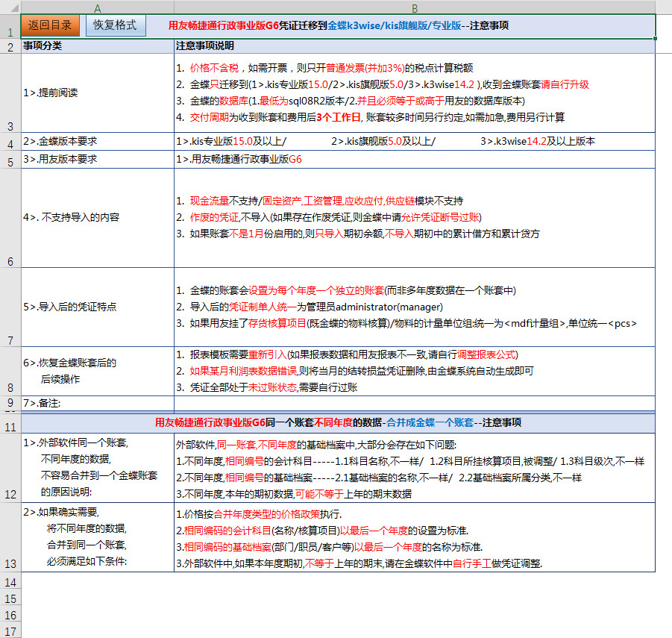Click the 3>.用友版本要求 cell
This screenshot has height=638, width=672.
[x=98, y=160]
